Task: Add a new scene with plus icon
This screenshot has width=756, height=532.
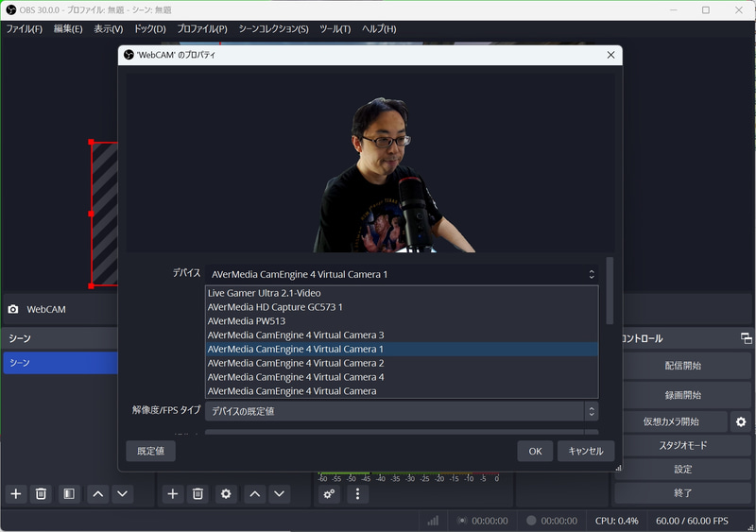Action: pos(16,494)
